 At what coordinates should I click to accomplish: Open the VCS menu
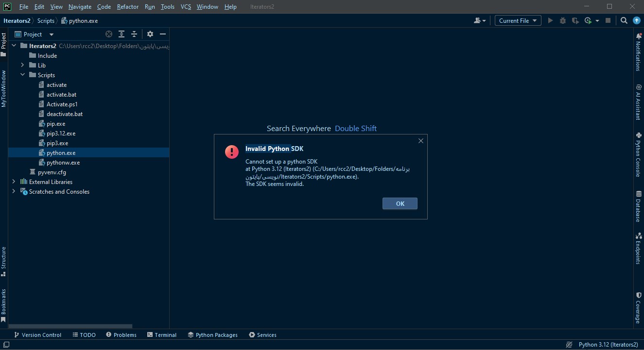tap(186, 7)
